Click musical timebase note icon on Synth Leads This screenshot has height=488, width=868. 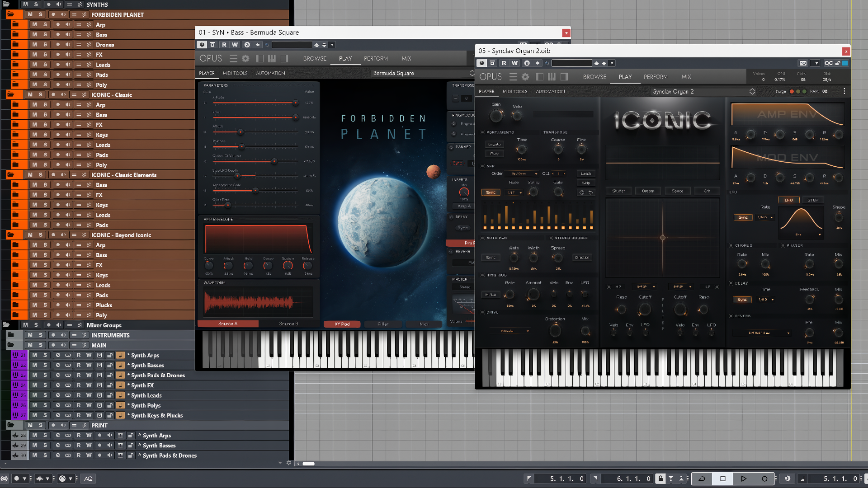pos(120,395)
